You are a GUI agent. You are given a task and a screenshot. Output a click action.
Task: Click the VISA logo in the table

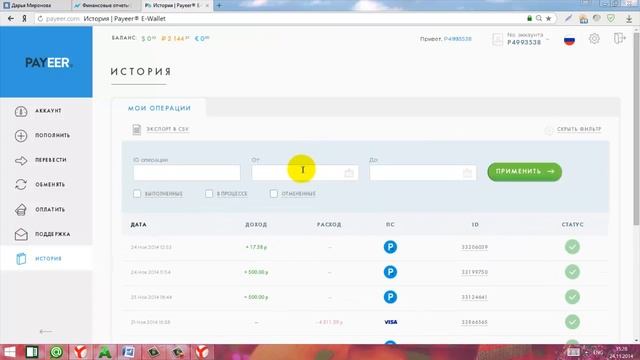coord(391,322)
